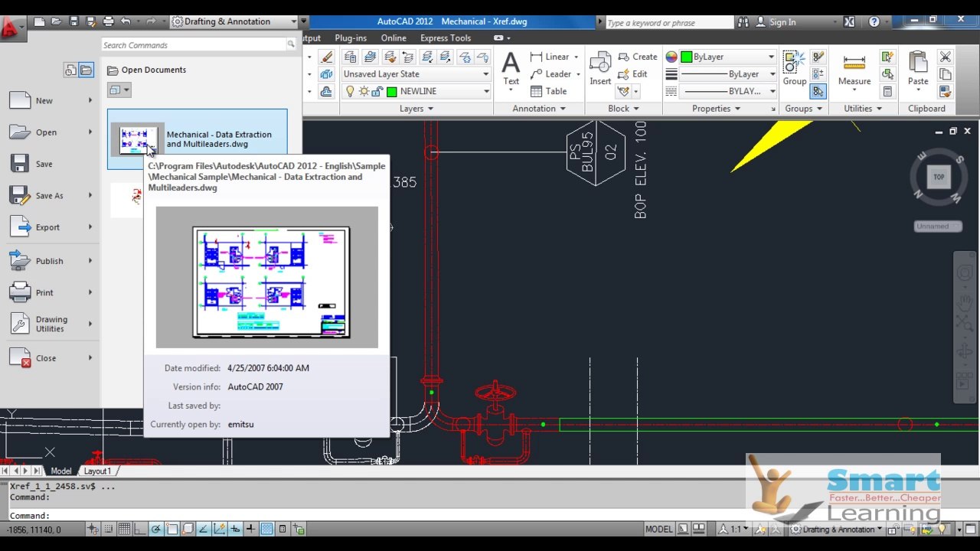
Task: Open the Online ribbon tab
Action: pos(394,37)
